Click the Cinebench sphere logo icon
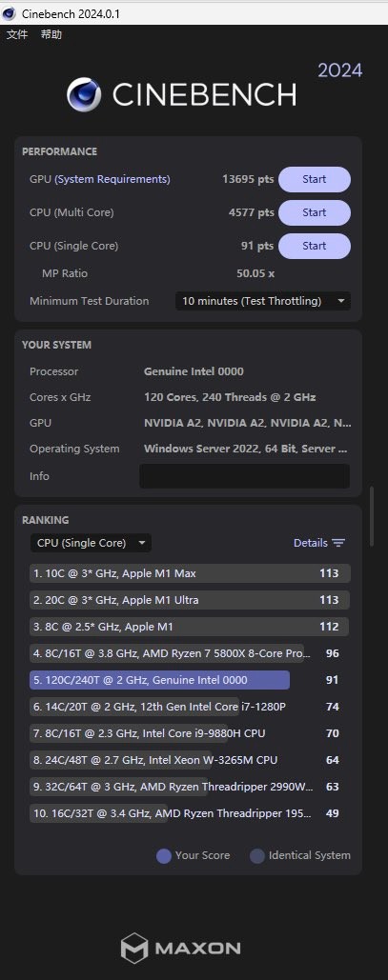The image size is (388, 980). point(83,95)
